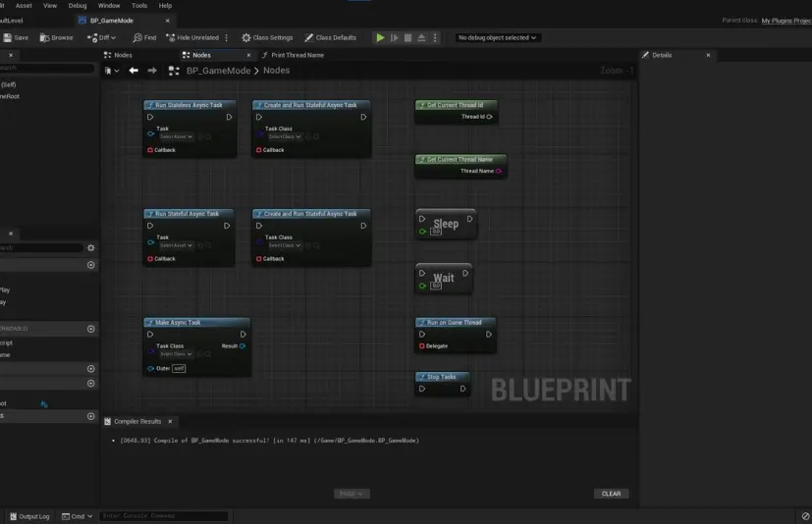Navigate forward in graph history
The image size is (812, 524).
tap(152, 71)
